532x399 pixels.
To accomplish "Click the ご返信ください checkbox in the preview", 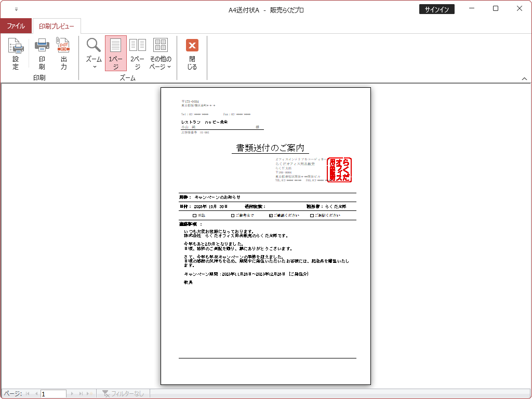I will [312, 215].
